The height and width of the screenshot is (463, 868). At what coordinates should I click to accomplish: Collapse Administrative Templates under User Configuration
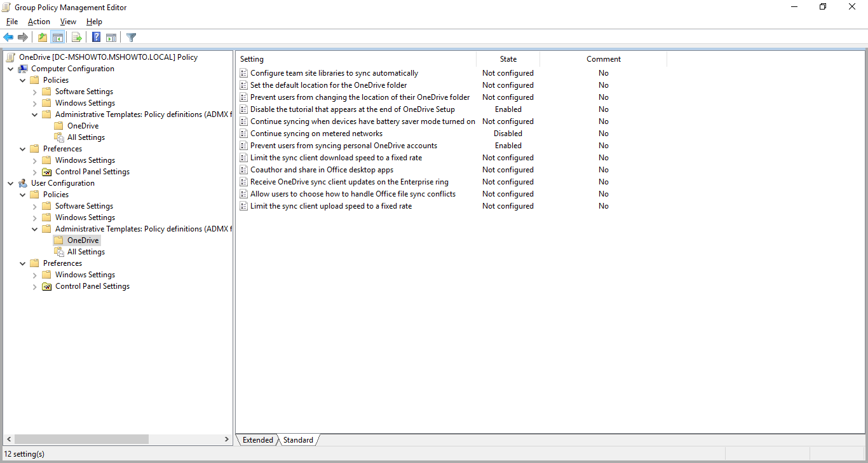[35, 229]
